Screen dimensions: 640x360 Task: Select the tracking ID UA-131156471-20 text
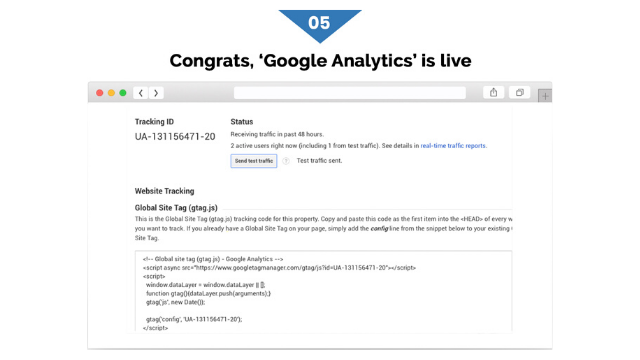175,137
